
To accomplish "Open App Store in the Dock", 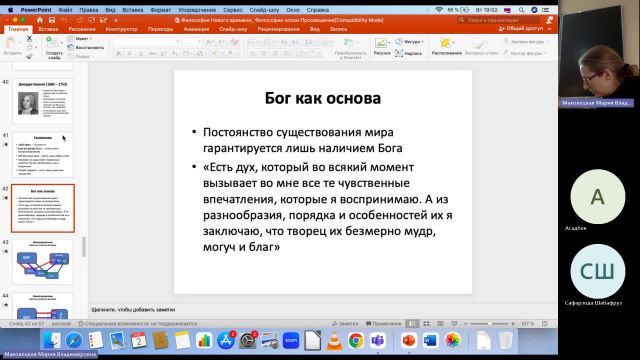I will click(226, 340).
